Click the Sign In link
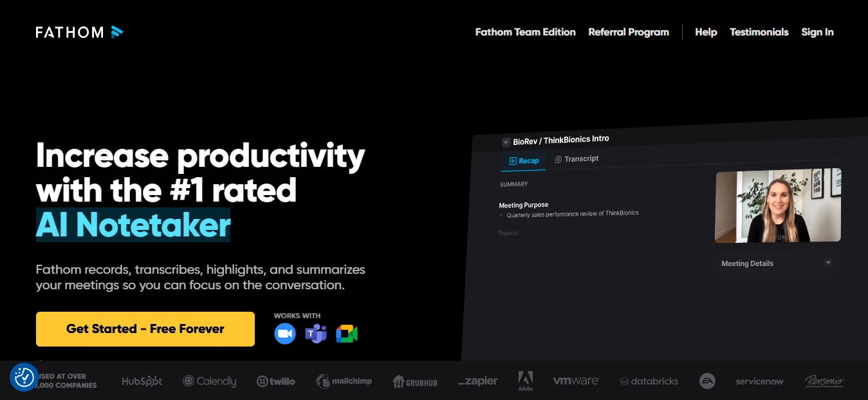 817,32
